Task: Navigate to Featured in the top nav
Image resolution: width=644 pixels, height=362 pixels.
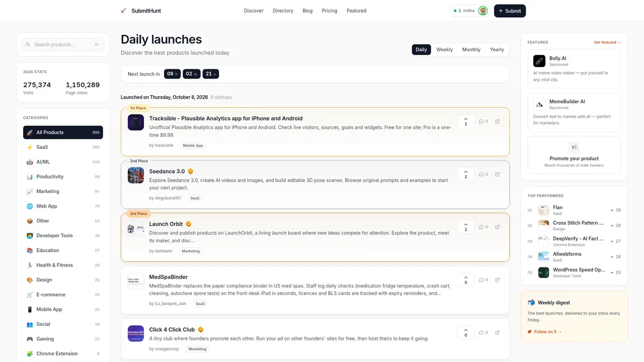Action: click(356, 11)
